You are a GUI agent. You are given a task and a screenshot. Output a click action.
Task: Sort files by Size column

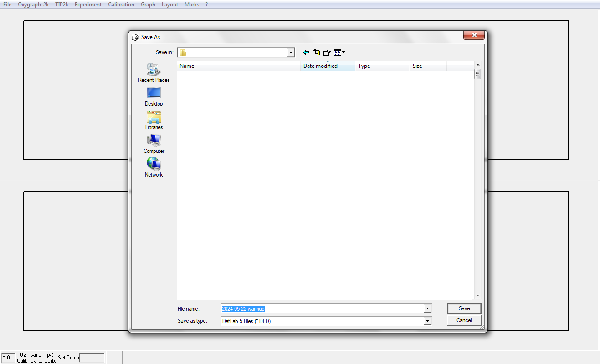[428, 66]
